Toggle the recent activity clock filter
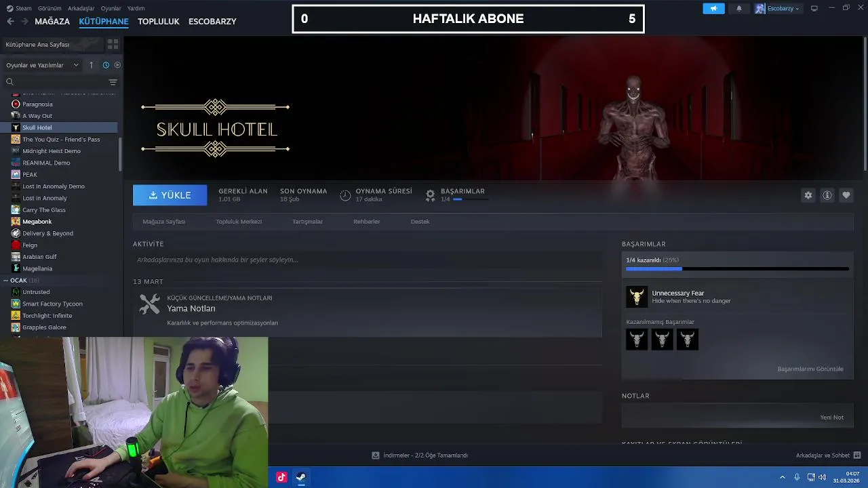This screenshot has width=868, height=488. (x=106, y=65)
